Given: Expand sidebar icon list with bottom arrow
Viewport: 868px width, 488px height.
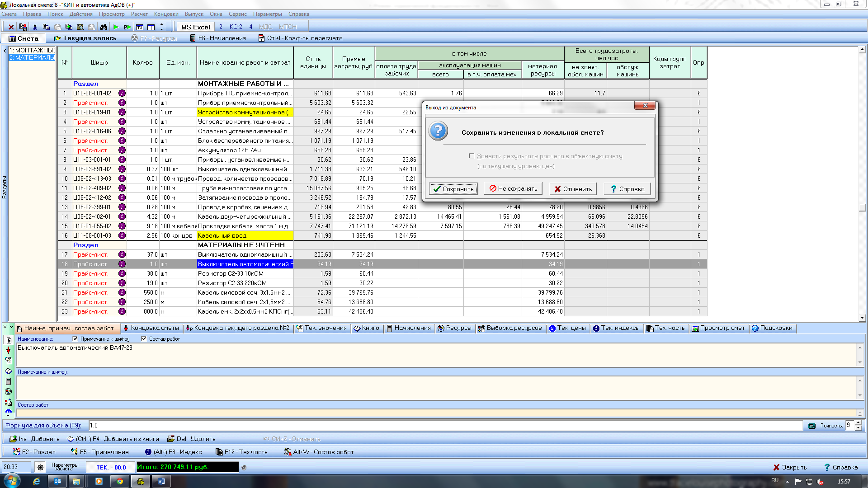Looking at the screenshot, I should click(8, 415).
